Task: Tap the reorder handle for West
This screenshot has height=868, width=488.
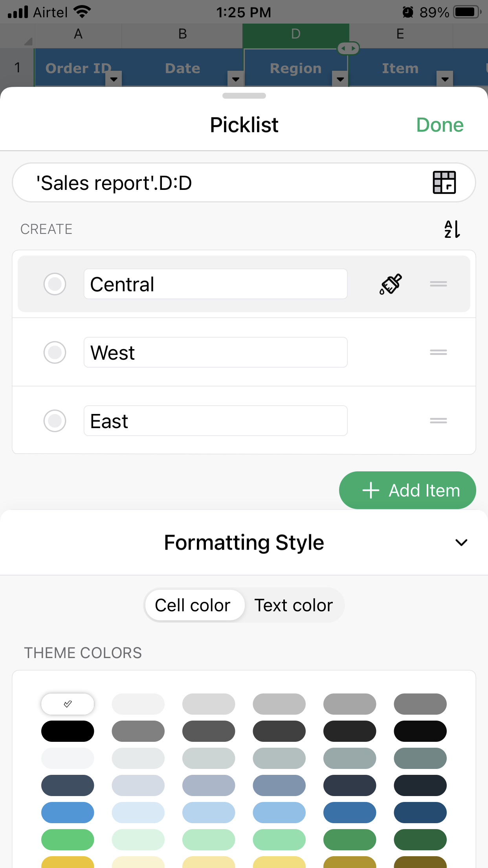Action: tap(438, 352)
